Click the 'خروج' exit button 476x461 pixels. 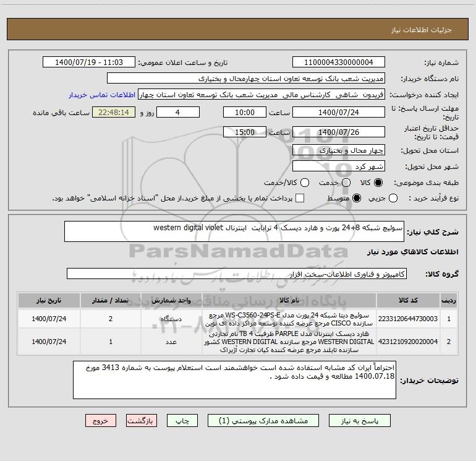point(101,421)
